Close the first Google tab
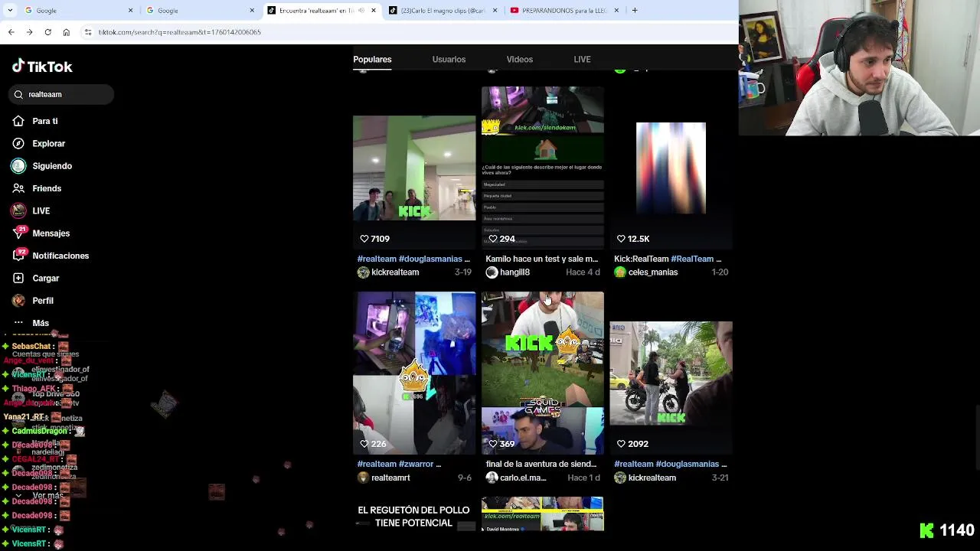The image size is (980, 551). pos(130,11)
